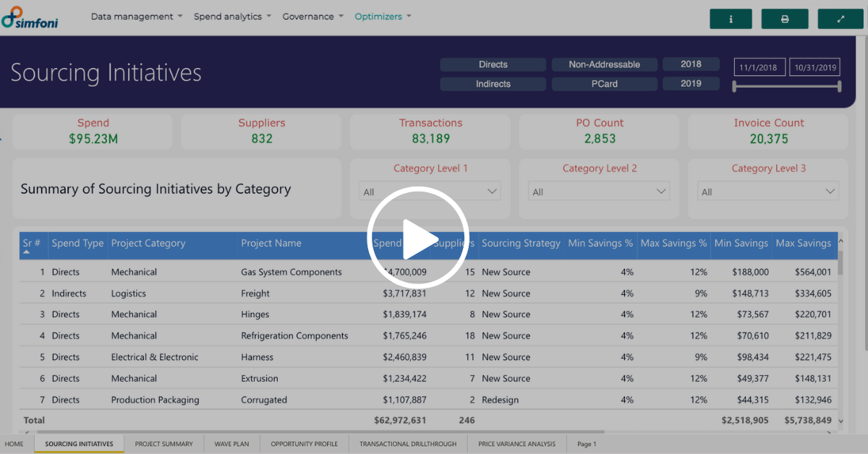Click the Simfoni logo
This screenshot has height=454, width=868.
point(30,18)
